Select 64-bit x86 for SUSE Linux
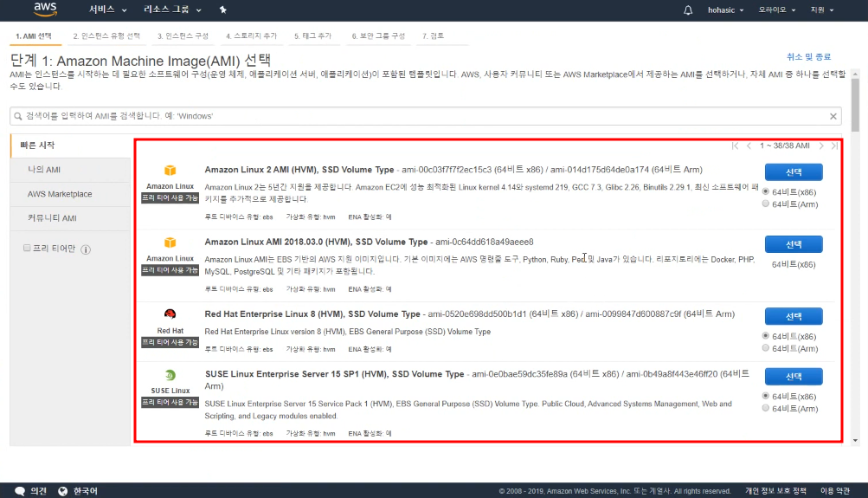This screenshot has width=868, height=498. point(766,396)
